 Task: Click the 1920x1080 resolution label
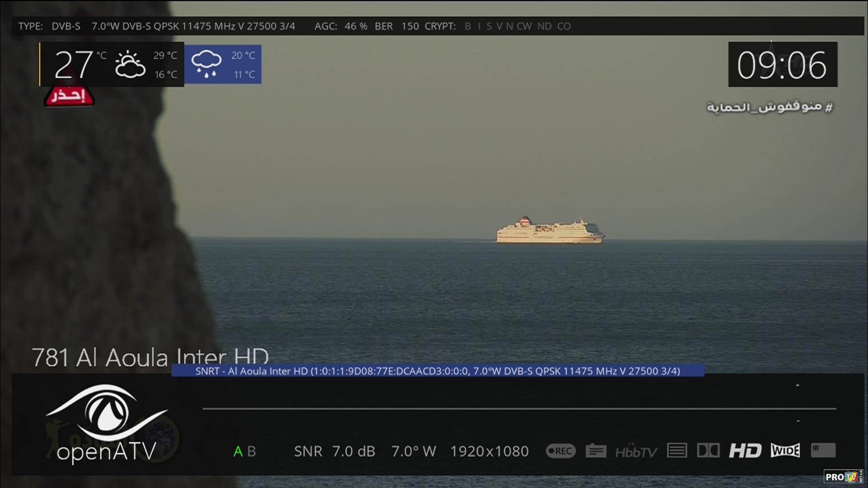pyautogui.click(x=489, y=451)
